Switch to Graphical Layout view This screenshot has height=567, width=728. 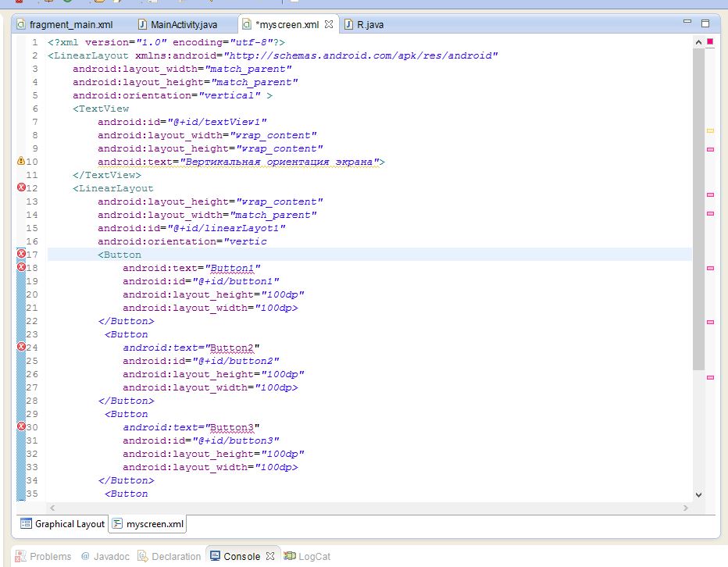62,524
